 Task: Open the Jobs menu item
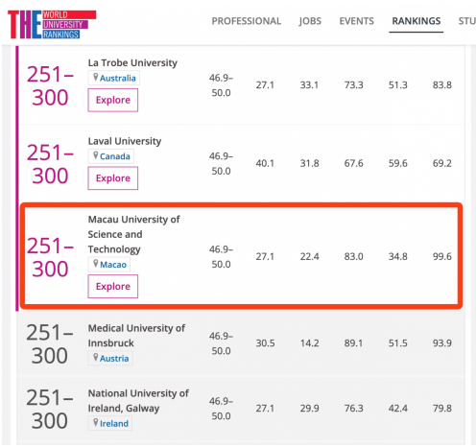tap(310, 21)
